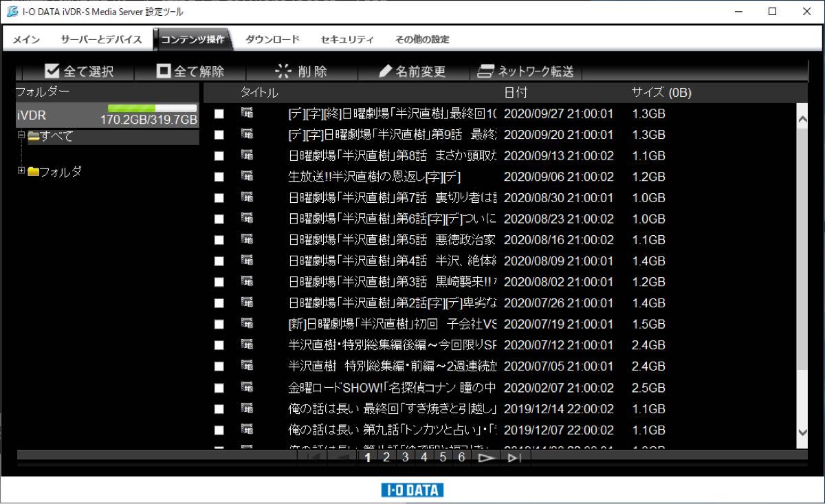
Task: Click the 名前変更 rename button
Action: point(413,72)
